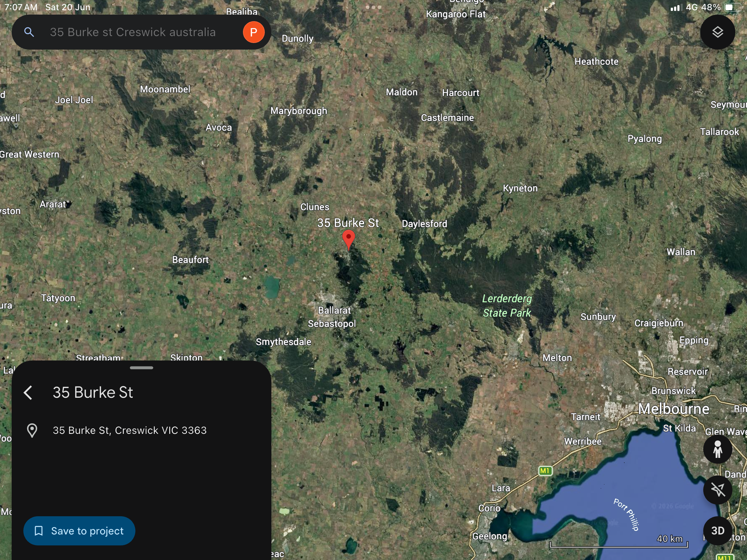Image resolution: width=747 pixels, height=560 pixels.
Task: Tap the 35 Burke St panel title
Action: (93, 393)
